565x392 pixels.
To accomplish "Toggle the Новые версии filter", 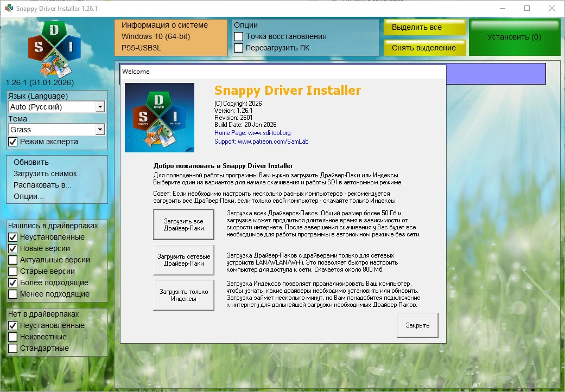I will click(12, 249).
